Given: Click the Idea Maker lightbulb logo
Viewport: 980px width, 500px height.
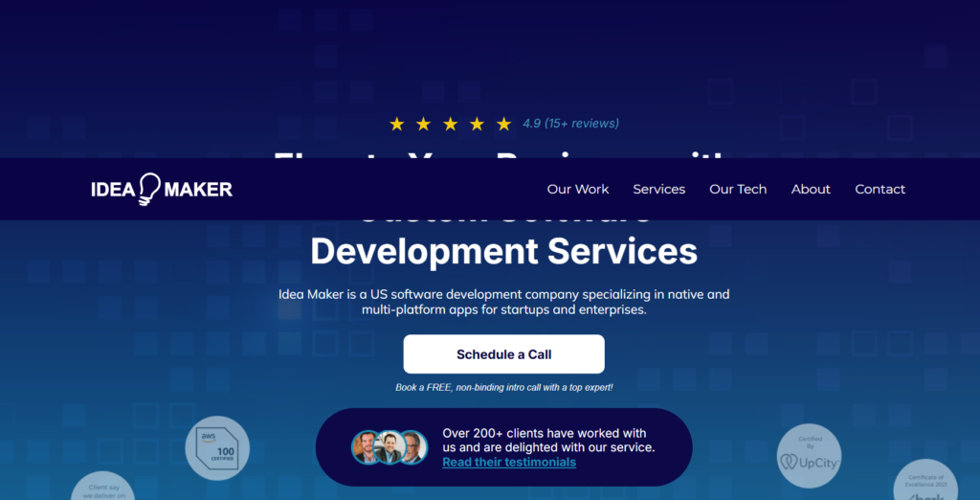Looking at the screenshot, I should point(161,189).
